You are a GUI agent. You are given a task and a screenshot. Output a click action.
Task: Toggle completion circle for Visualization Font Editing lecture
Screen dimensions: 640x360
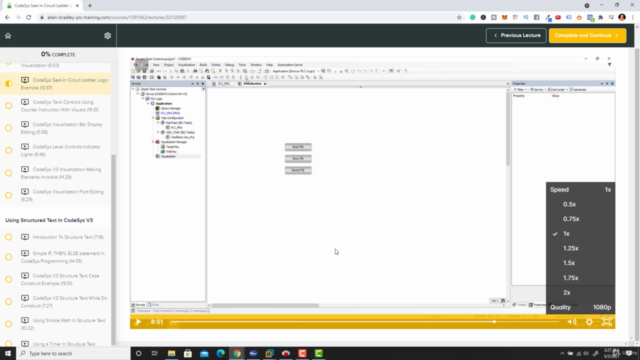pos(9,195)
